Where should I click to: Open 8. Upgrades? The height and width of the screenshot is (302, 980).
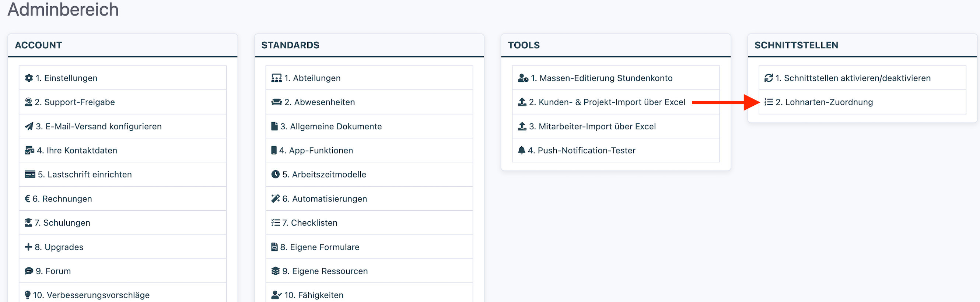(122, 247)
